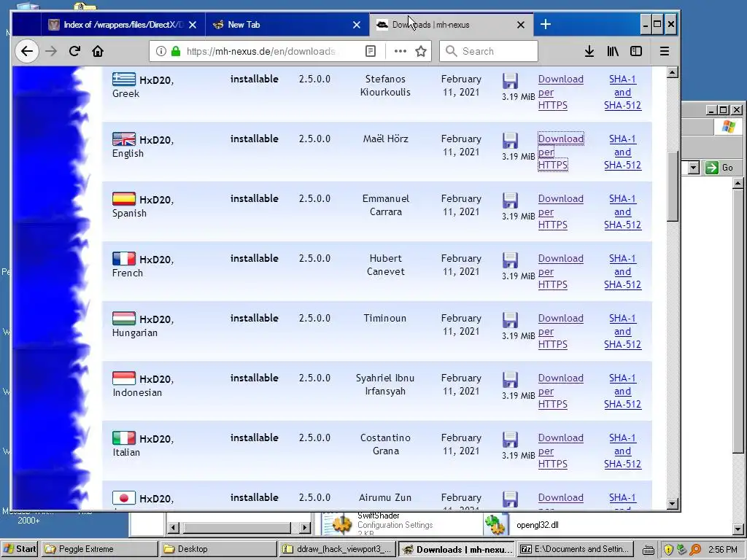Screen dimensions: 747x560
Task: Switch to Desktop taskbar button
Action: [218, 549]
